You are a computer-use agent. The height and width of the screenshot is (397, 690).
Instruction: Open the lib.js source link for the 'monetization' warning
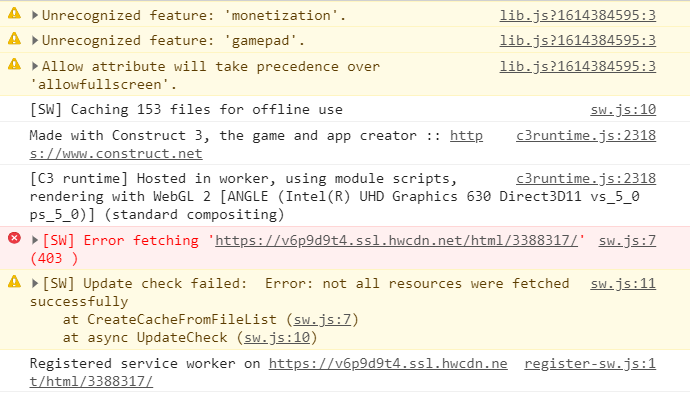pos(577,15)
